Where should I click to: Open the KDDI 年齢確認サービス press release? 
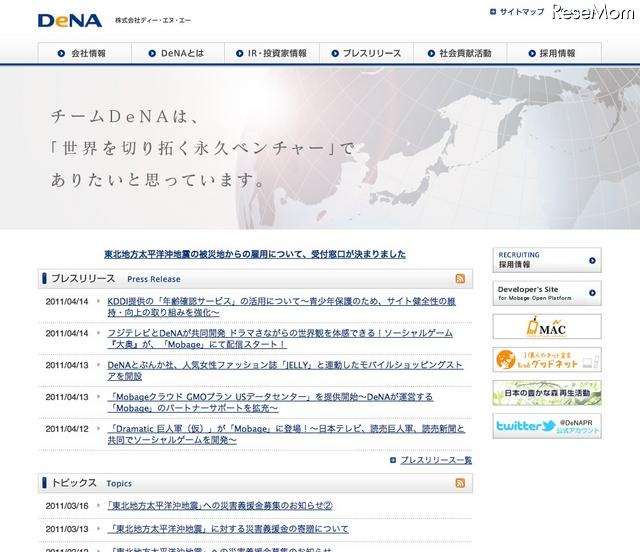pos(282,307)
